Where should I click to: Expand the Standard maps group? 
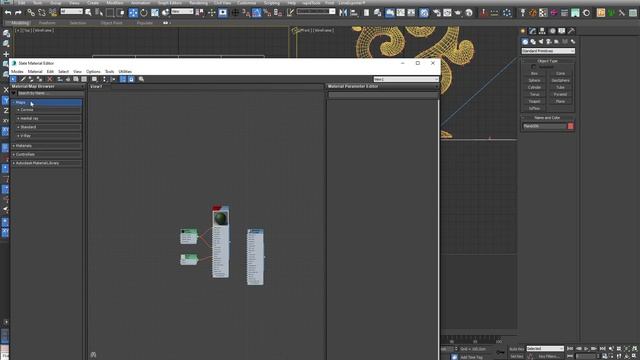pyautogui.click(x=49, y=127)
